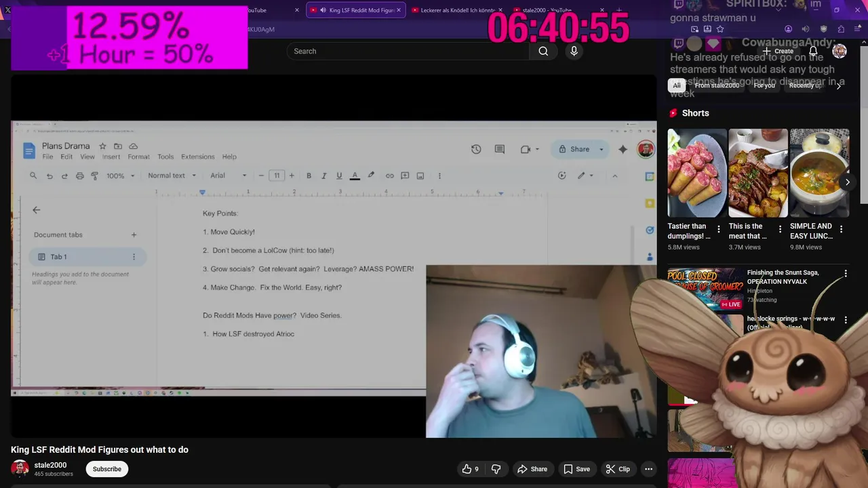
Task: Open 'This is the meat that' short thumbnail
Action: [x=758, y=173]
